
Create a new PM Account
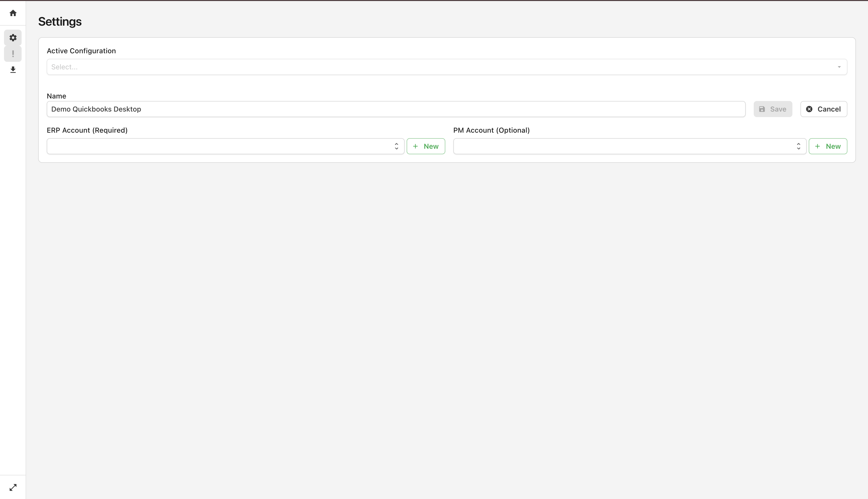tap(828, 146)
